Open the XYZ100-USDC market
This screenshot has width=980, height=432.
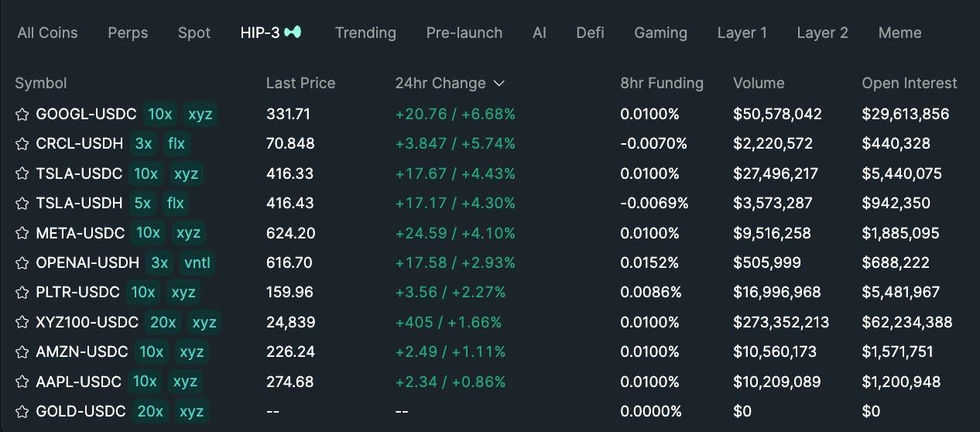coord(87,322)
